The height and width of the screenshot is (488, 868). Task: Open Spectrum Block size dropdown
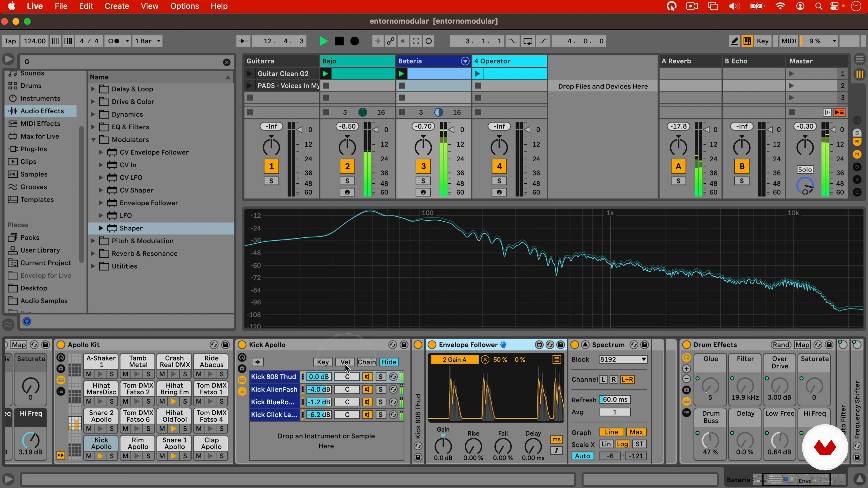click(x=623, y=359)
